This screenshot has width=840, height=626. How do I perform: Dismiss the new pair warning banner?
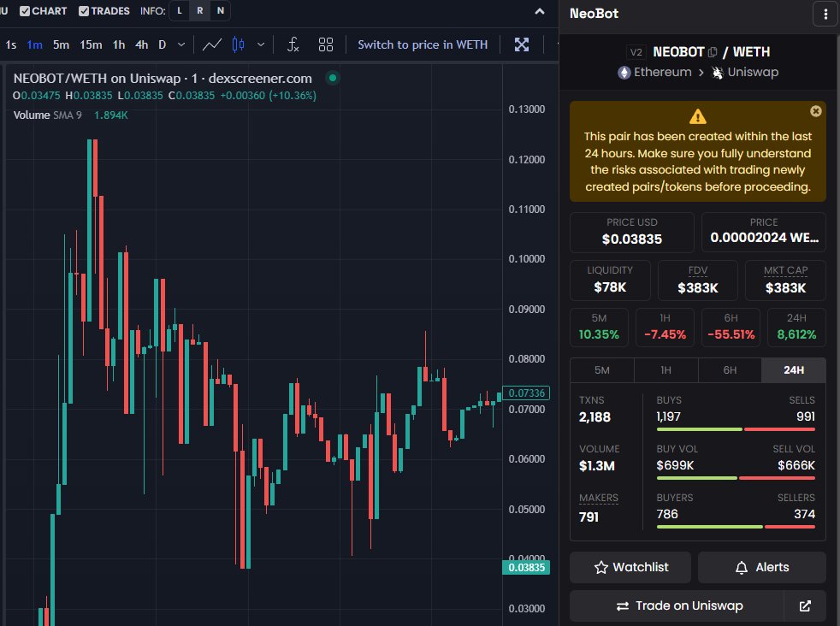tap(815, 111)
